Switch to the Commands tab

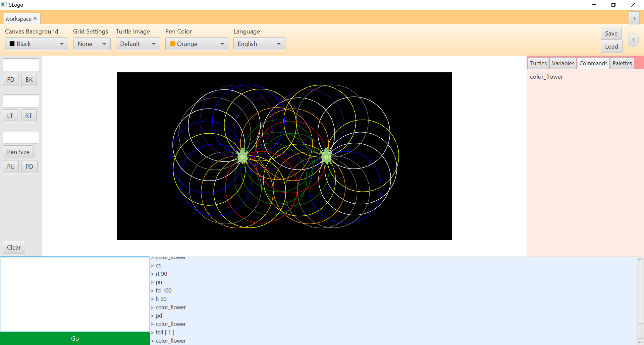tap(593, 63)
